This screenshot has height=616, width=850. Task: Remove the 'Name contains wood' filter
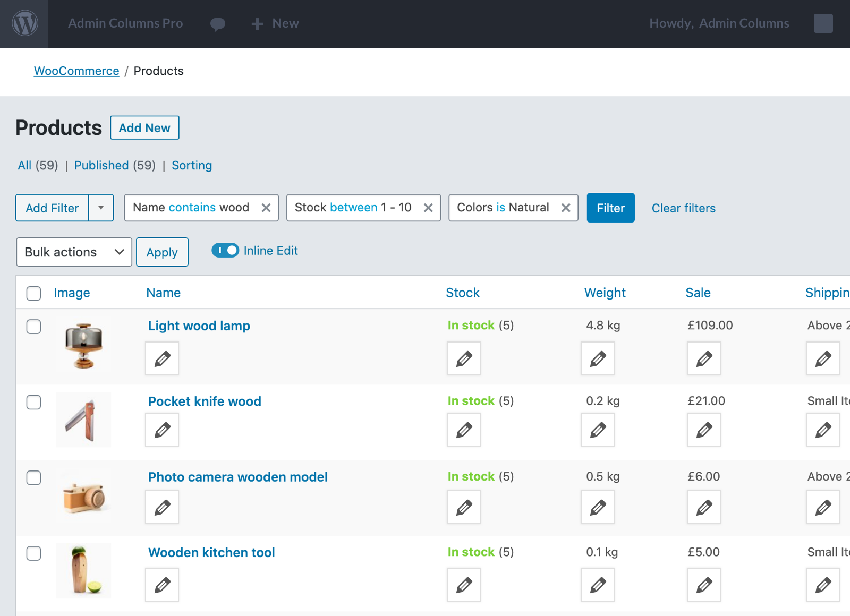(x=266, y=208)
